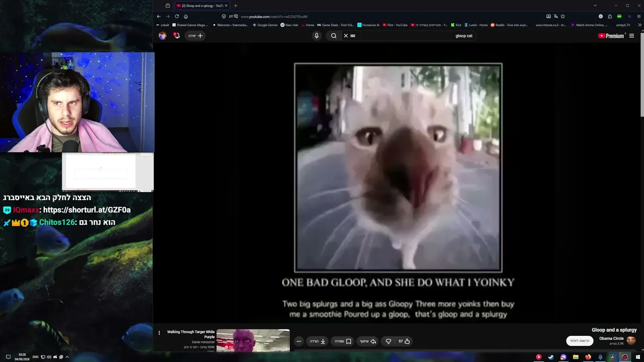The image size is (644, 362).
Task: Open the browser hamburger menu
Action: pyautogui.click(x=639, y=17)
